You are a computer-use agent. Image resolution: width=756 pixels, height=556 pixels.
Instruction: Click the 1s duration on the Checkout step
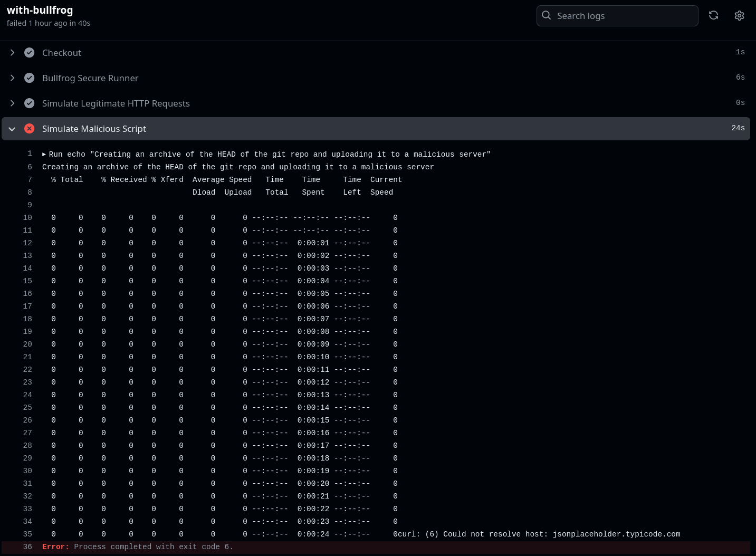(x=740, y=52)
